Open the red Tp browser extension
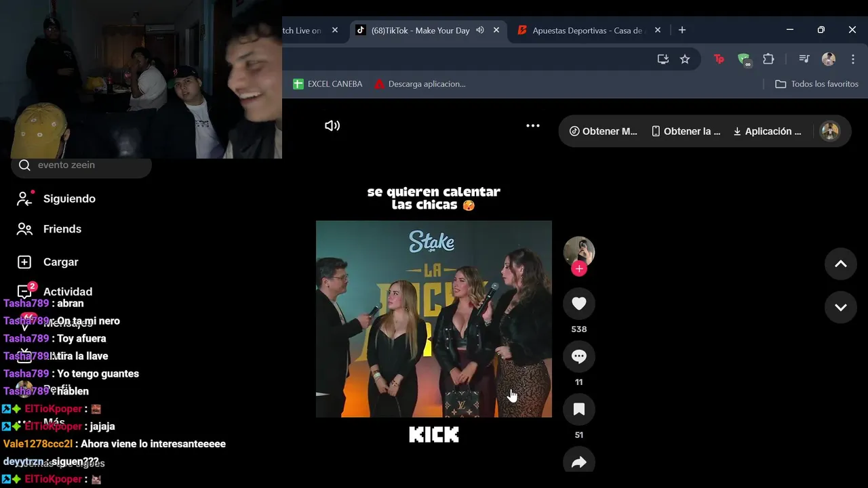 (x=719, y=59)
